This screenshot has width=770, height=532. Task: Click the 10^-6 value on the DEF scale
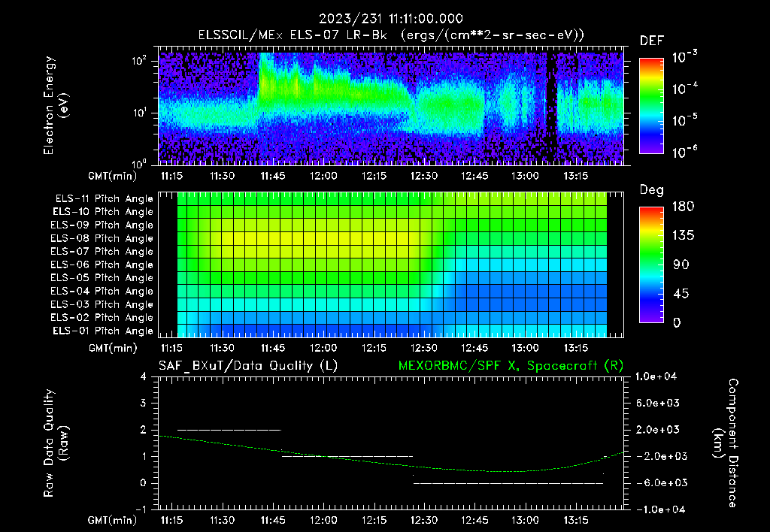point(684,152)
